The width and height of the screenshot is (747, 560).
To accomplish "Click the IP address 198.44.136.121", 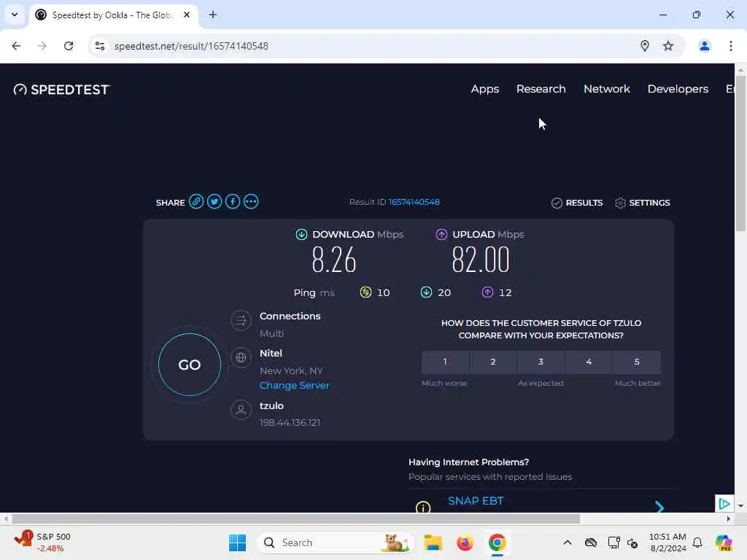I will (x=290, y=422).
